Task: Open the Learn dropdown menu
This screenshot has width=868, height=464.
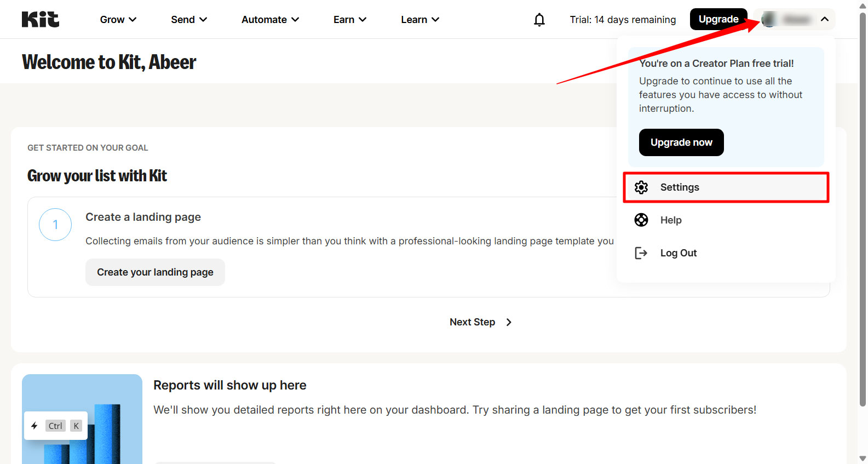Action: (x=420, y=20)
